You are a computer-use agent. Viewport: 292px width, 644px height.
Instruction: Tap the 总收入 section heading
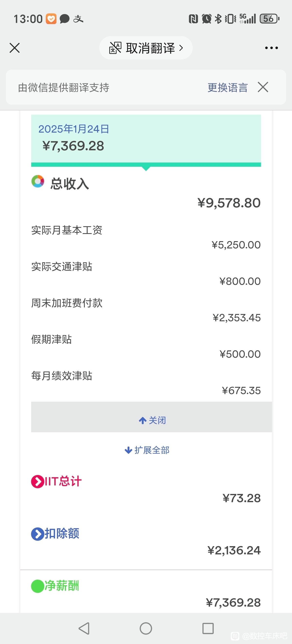tap(70, 184)
